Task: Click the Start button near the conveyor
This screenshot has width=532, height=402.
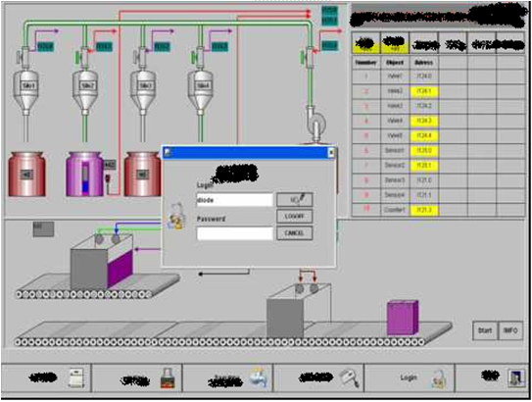Action: [x=485, y=330]
